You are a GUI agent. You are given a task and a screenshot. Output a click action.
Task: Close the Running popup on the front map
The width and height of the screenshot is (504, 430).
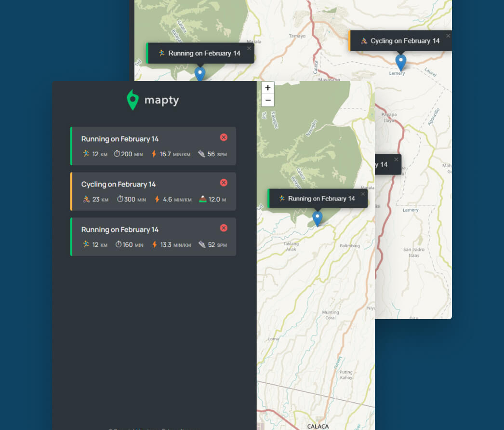tap(363, 194)
